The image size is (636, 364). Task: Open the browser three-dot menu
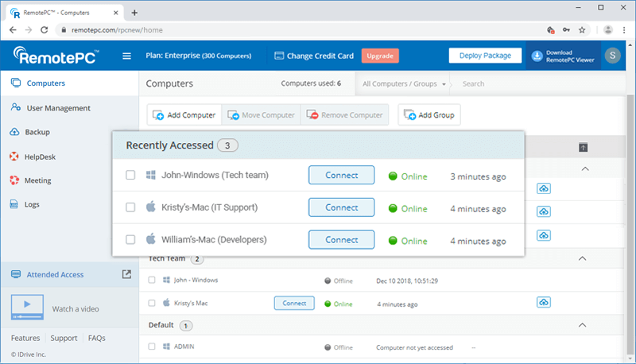point(624,30)
